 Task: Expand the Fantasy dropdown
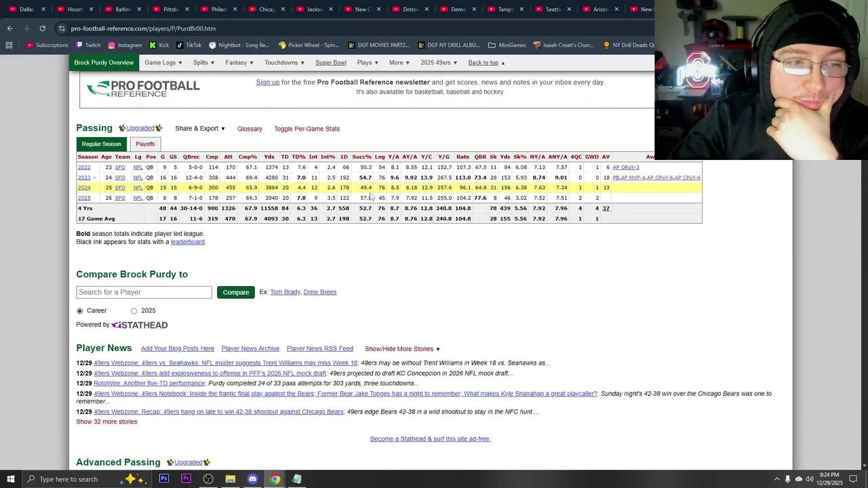(239, 62)
